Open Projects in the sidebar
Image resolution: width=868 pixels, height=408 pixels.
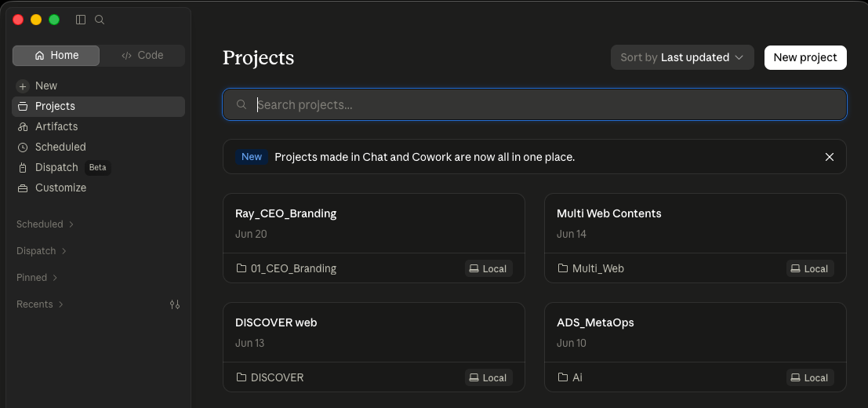[99, 106]
